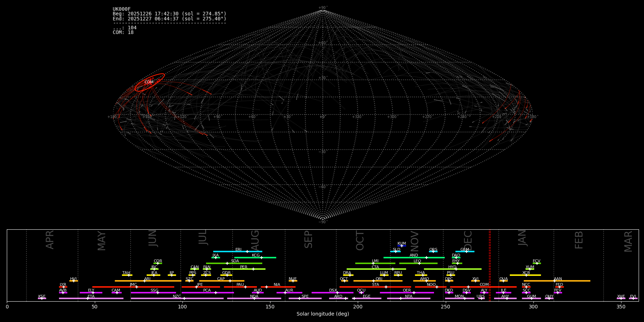This screenshot has width=644, height=322.
Task: Click the MON shower label
Action: (459, 297)
